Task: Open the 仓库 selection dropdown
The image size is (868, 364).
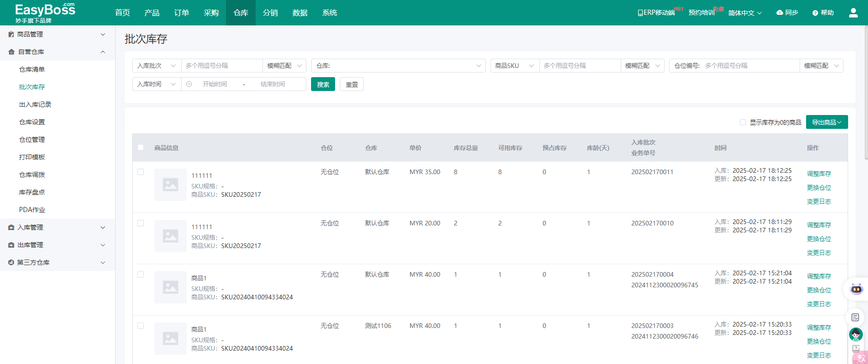Action: (398, 66)
